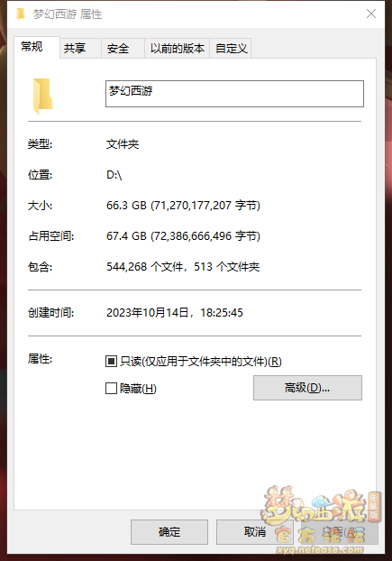Image resolution: width=392 pixels, height=561 pixels.
Task: Close the 梦幻西游 properties dialog
Action: (x=371, y=14)
